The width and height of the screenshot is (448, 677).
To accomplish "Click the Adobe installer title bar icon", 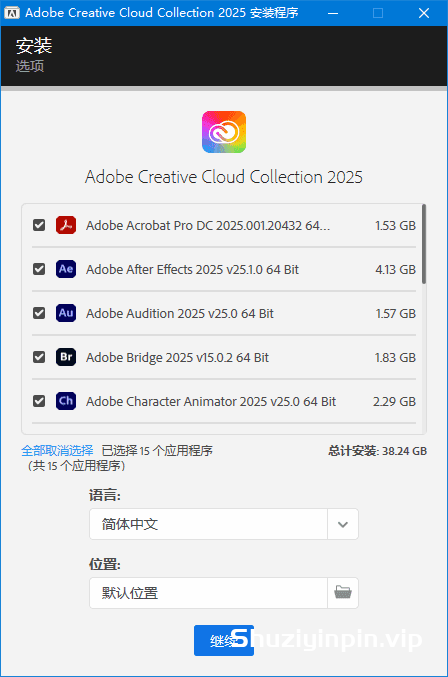I will click(x=12, y=13).
